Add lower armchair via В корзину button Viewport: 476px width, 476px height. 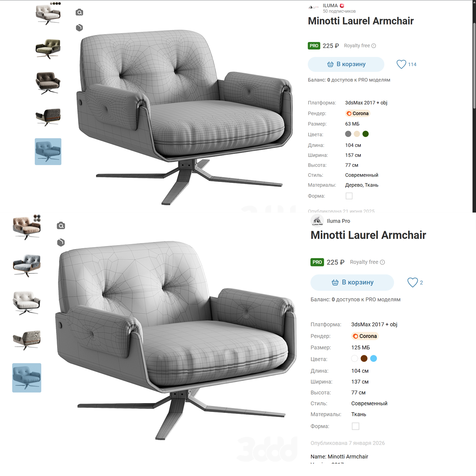352,282
